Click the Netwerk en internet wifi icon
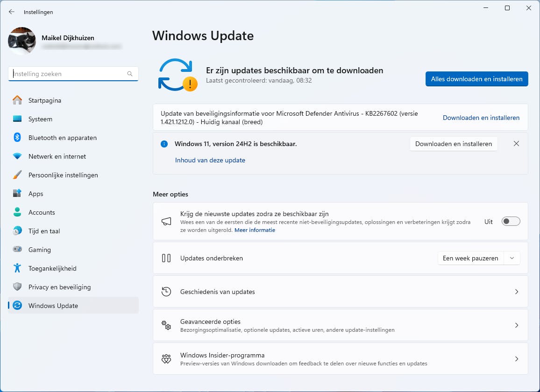 click(x=17, y=156)
